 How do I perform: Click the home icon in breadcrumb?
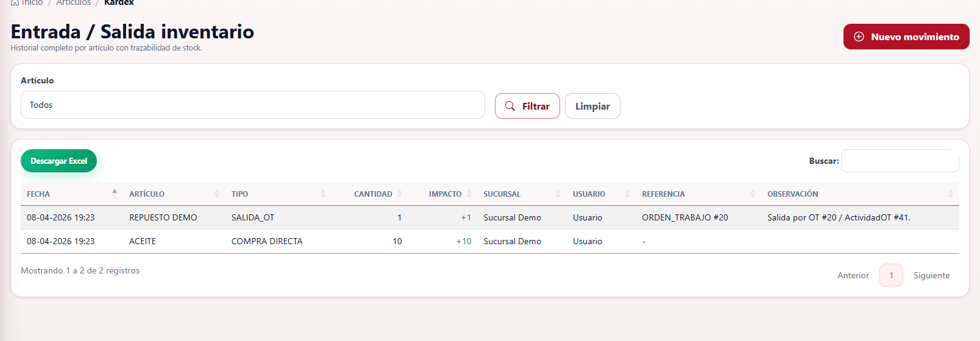pos(15,2)
